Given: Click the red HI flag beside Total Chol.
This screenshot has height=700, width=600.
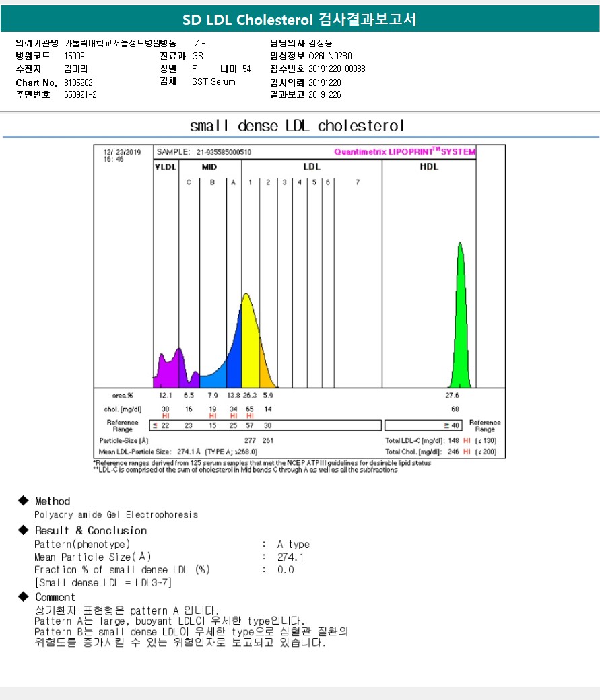Looking at the screenshot, I should point(467,452).
